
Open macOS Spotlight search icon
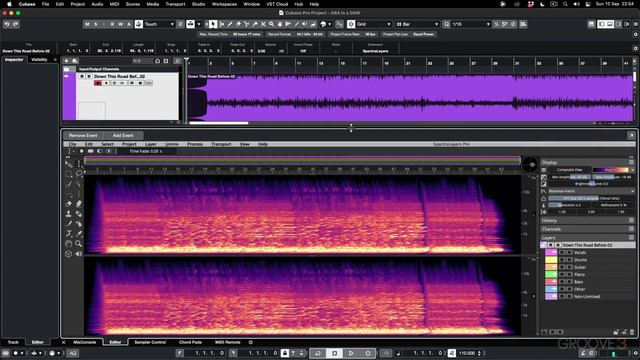tap(565, 4)
